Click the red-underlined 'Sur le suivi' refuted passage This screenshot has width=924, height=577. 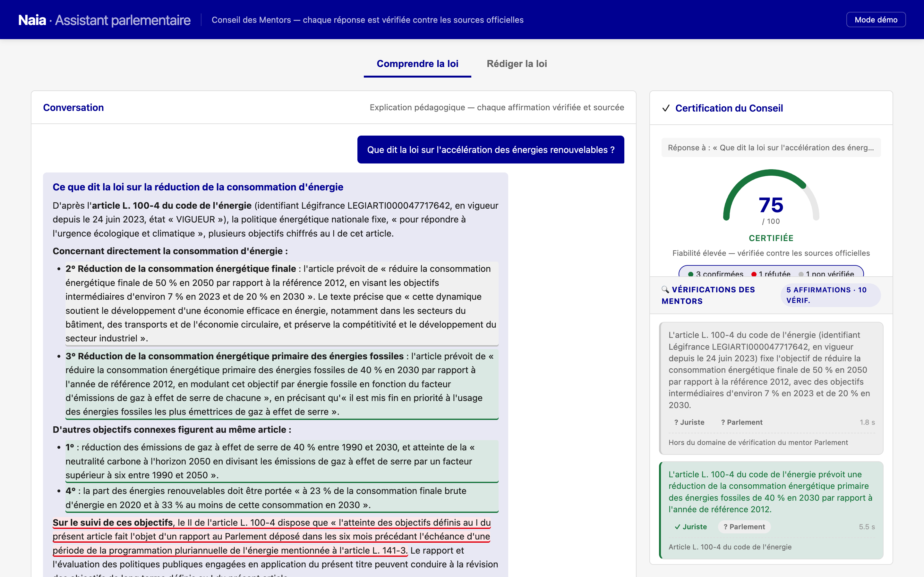pyautogui.click(x=271, y=536)
